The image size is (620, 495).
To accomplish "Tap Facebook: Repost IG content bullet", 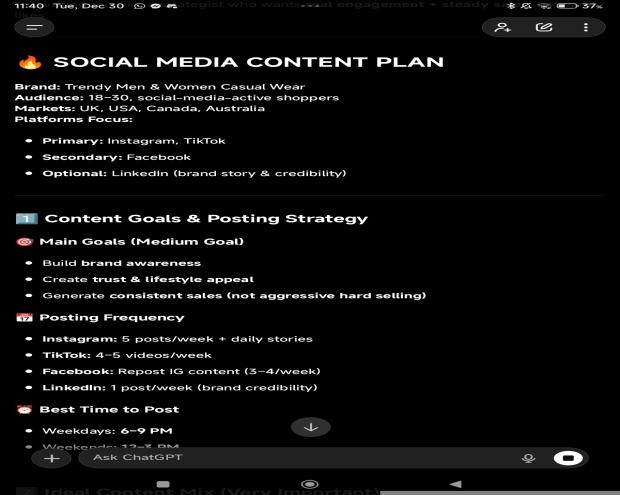I will (181, 372).
